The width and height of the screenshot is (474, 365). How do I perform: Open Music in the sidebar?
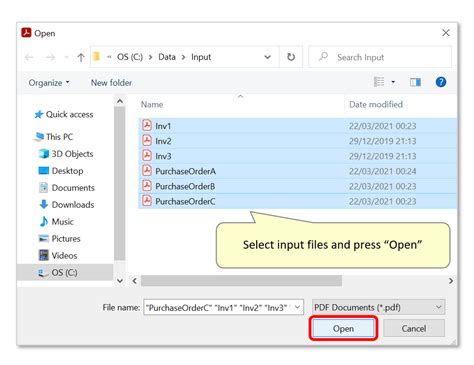(56, 222)
